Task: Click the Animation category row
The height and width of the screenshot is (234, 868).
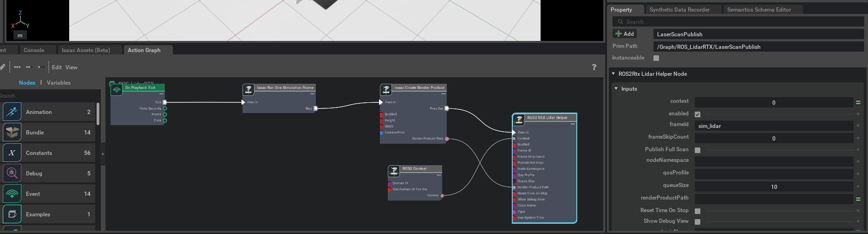Action: [49, 112]
